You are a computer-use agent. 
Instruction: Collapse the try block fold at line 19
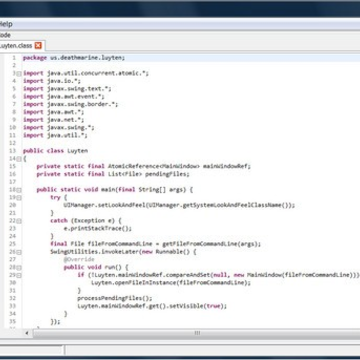click(19, 198)
